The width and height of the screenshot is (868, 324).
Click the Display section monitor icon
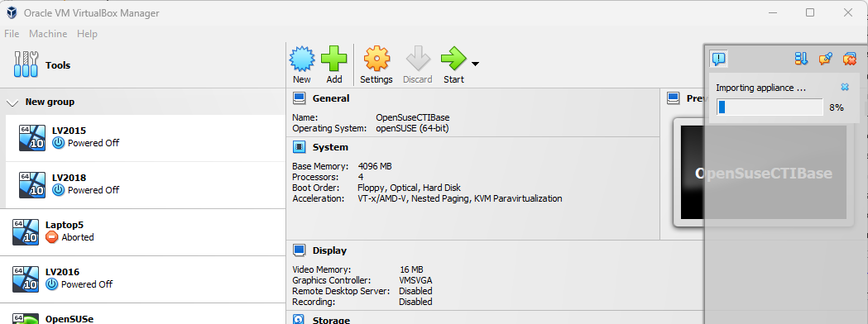(299, 250)
